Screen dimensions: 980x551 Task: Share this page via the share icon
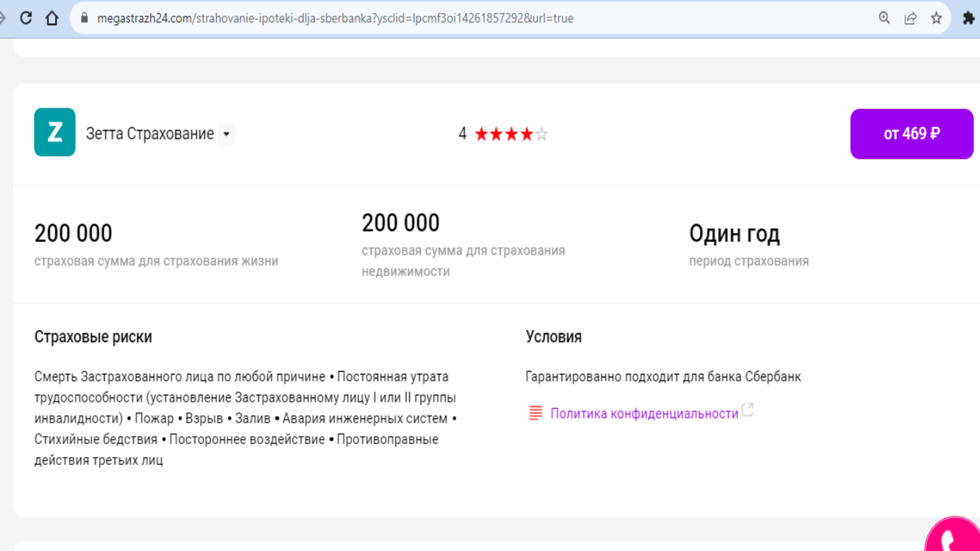910,19
